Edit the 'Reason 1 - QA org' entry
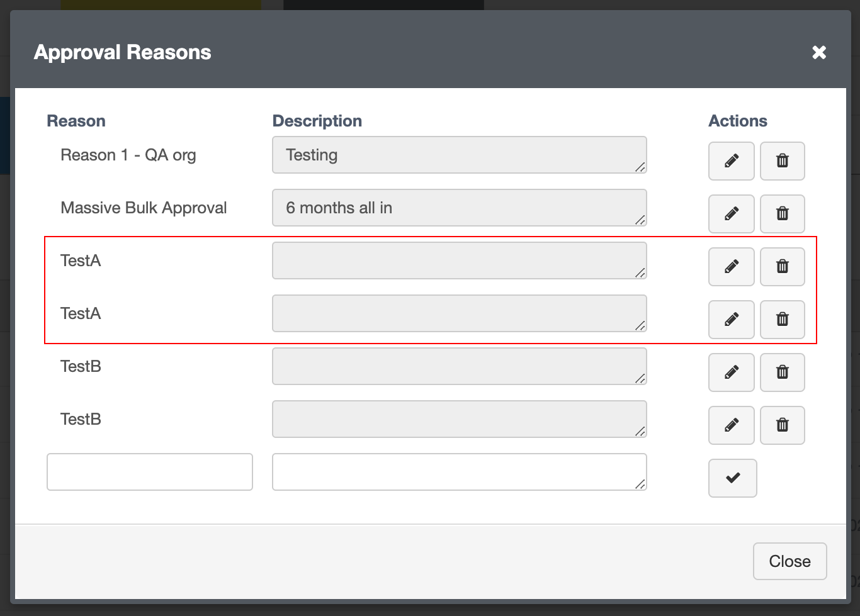Viewport: 860px width, 616px height. click(731, 161)
